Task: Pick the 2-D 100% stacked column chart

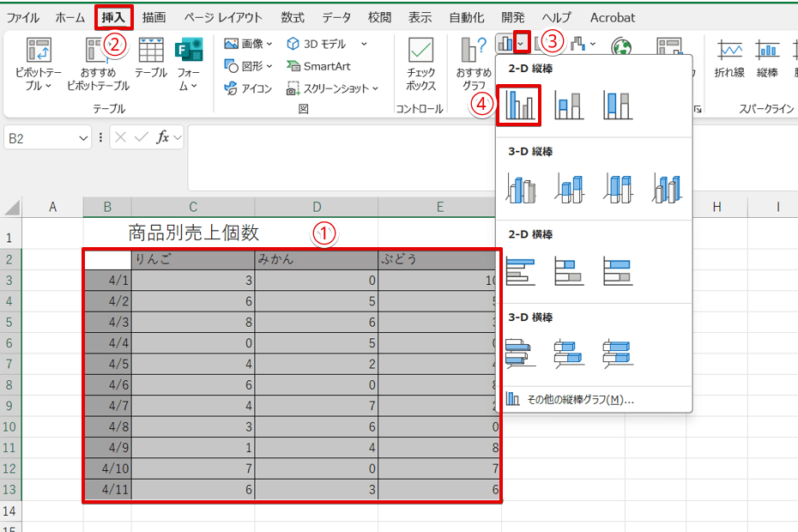Action: click(x=617, y=106)
